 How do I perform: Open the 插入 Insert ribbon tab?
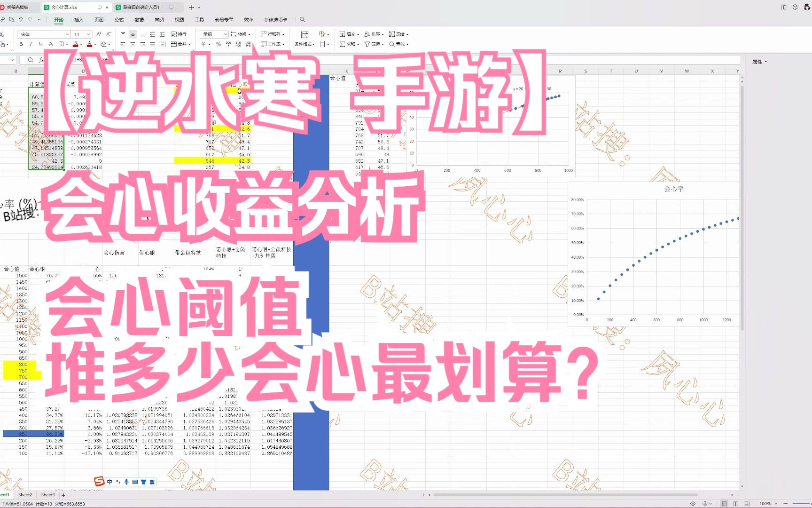(79, 20)
